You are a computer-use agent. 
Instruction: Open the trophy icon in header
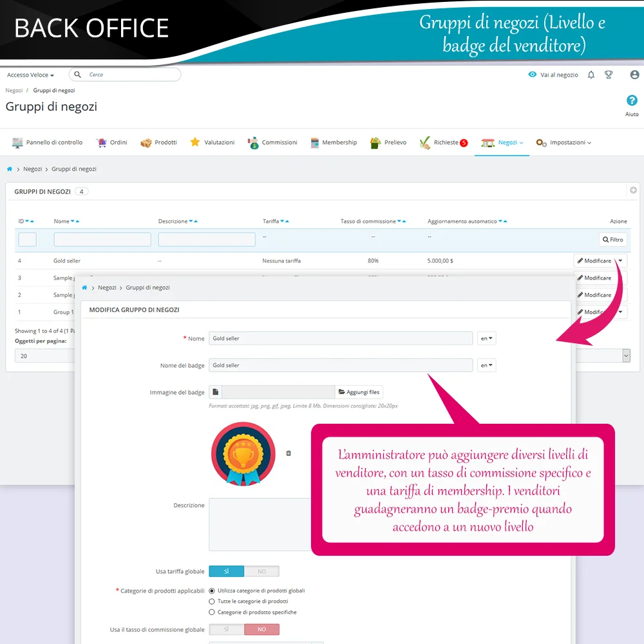pyautogui.click(x=609, y=75)
